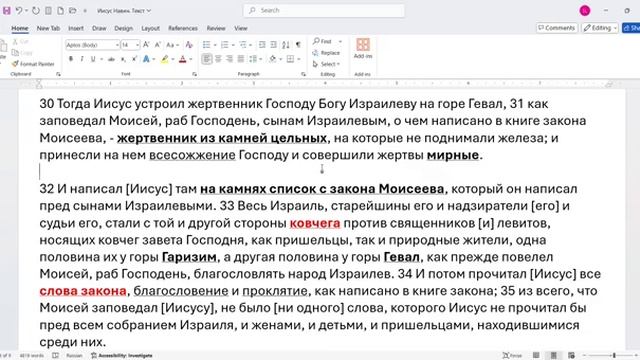Screen dimensions: 640x360
Task: Open the Comments pane button
Action: tap(557, 28)
